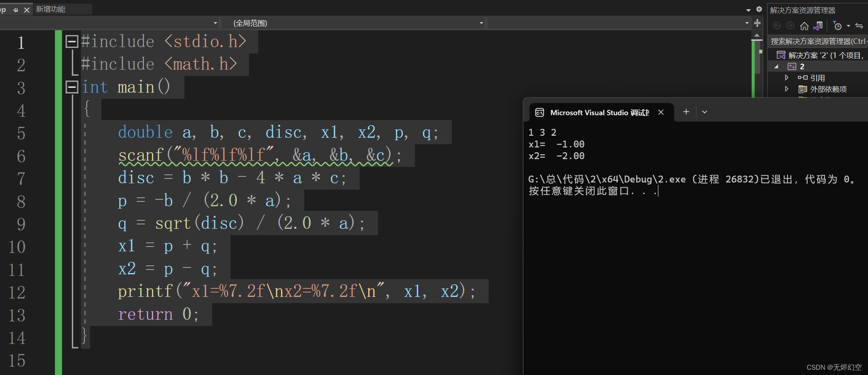
Task: Toggle the pin icon on the editor tab
Action: 16,10
